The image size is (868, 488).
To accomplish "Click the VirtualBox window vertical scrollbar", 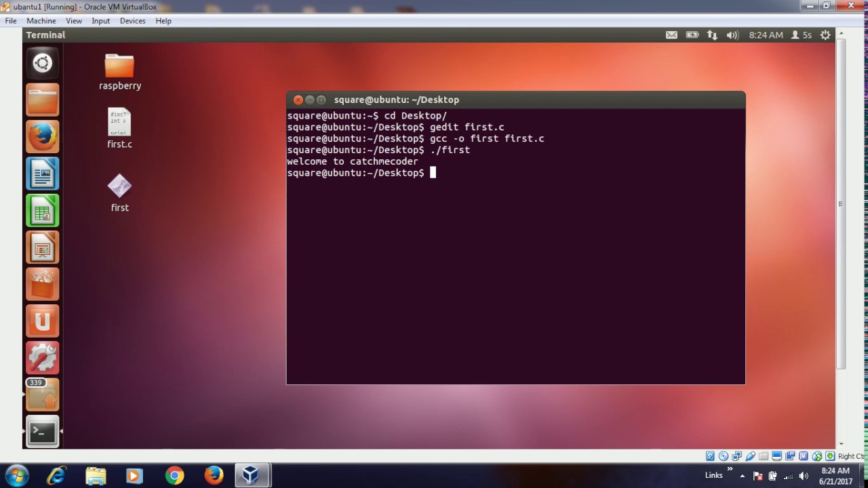I will coord(841,203).
